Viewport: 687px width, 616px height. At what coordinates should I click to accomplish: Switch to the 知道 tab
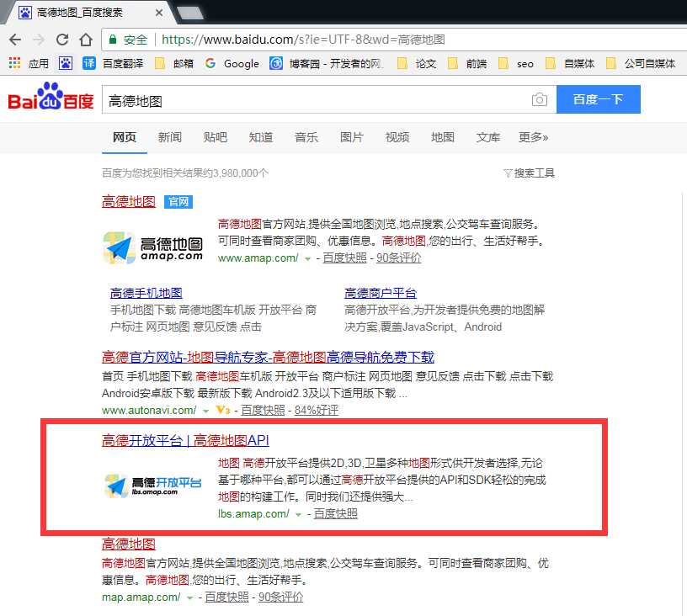tap(261, 137)
